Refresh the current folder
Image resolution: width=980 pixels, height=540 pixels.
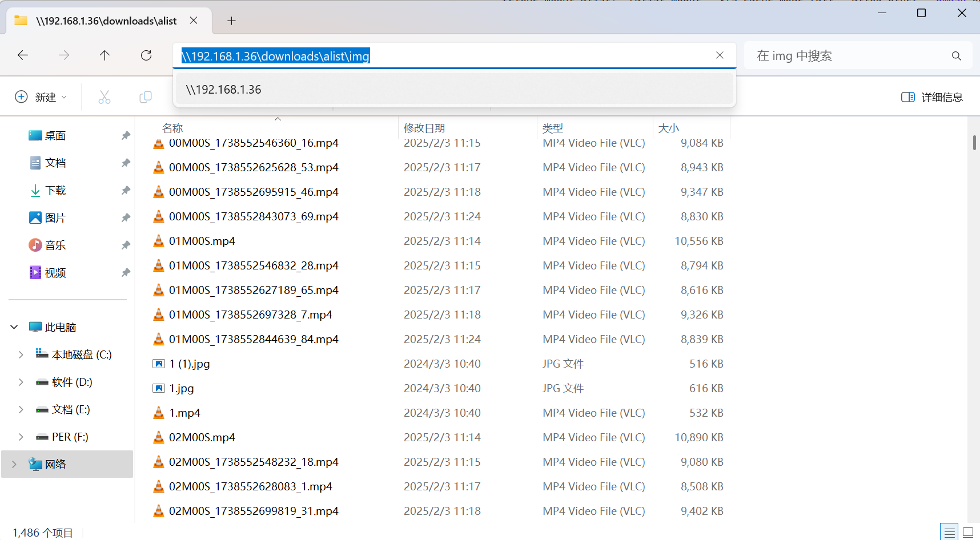click(x=146, y=55)
